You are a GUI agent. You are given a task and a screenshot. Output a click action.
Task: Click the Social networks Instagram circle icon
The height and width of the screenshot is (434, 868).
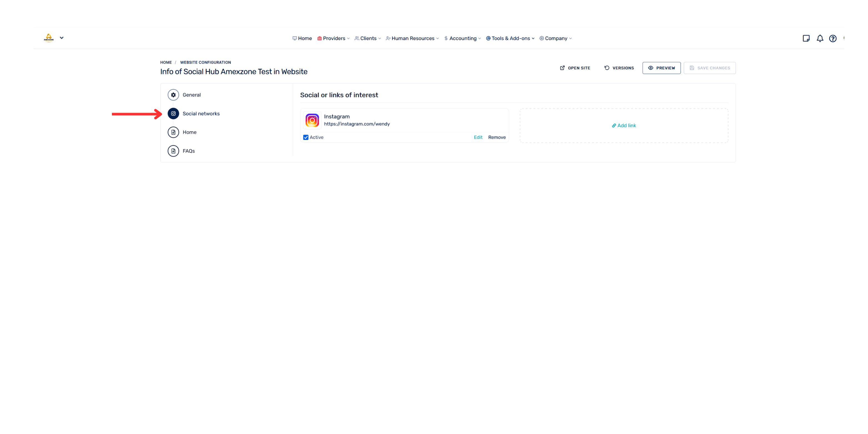173,114
